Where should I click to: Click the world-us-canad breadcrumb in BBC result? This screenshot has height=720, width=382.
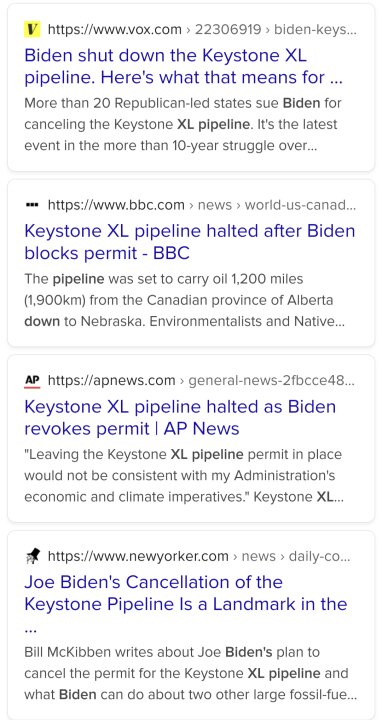click(300, 205)
